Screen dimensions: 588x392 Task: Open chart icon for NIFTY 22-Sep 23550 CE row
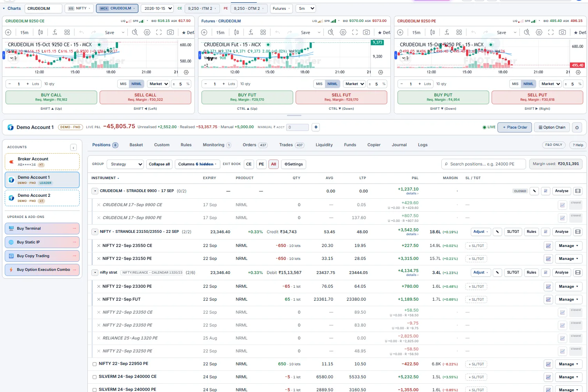coord(548,246)
